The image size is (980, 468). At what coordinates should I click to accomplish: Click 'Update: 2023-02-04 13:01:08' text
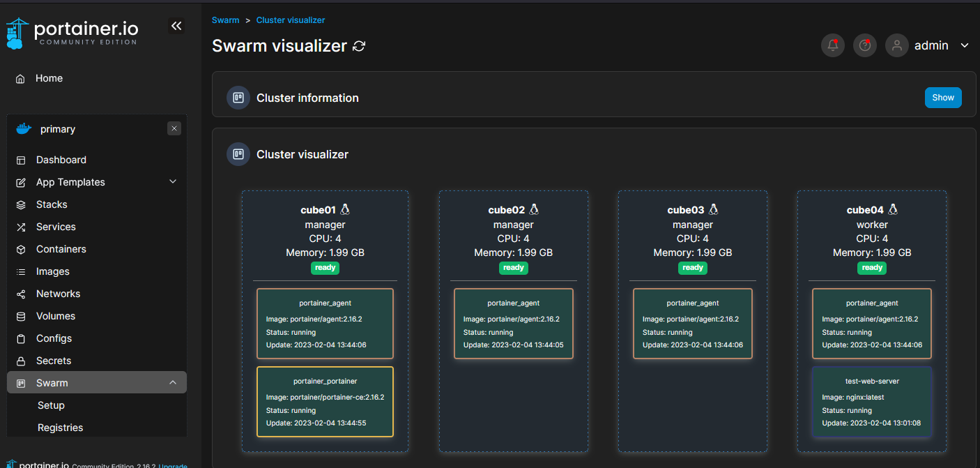872,423
